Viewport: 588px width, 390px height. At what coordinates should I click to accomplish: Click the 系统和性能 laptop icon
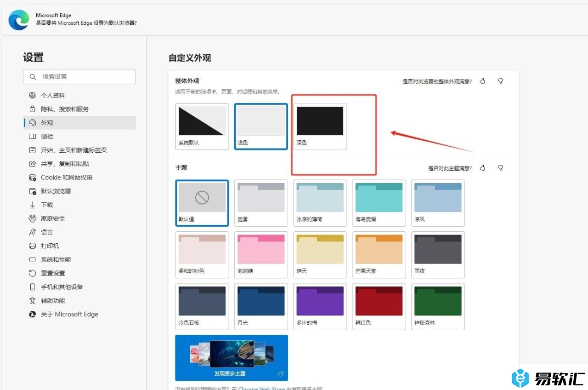[x=33, y=259]
